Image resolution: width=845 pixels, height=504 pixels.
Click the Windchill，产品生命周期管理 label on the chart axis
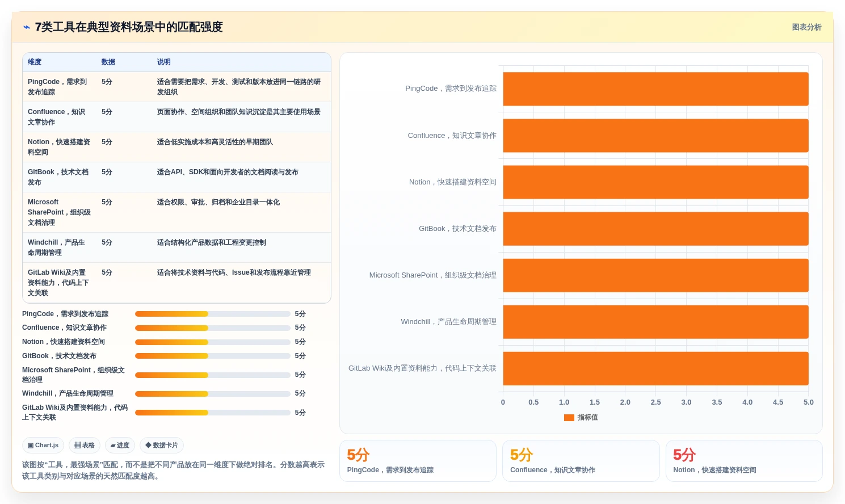click(x=448, y=322)
